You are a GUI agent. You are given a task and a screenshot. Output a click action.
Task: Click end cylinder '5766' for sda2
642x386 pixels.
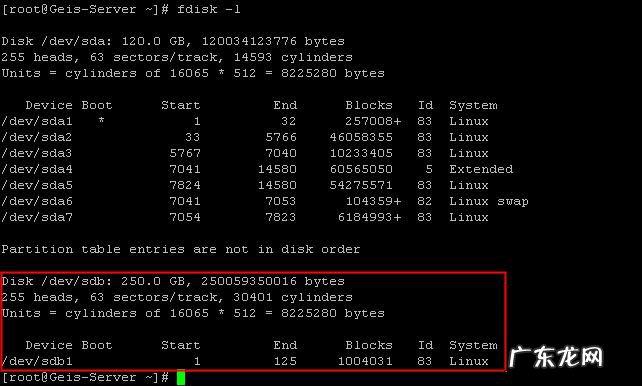coord(281,137)
